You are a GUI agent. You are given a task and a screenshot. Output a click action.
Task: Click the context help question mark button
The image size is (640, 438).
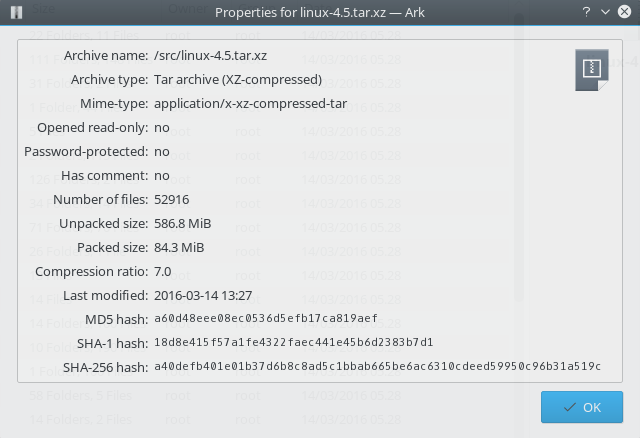pos(585,12)
